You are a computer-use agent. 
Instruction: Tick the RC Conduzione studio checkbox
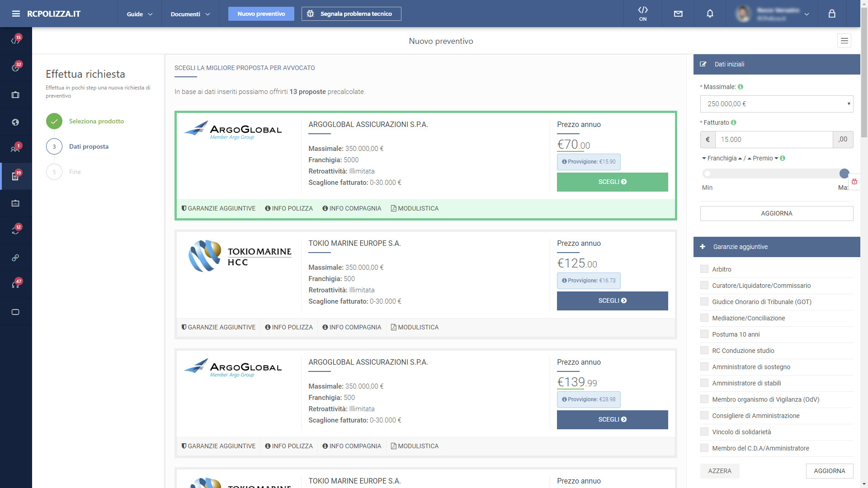tap(704, 351)
